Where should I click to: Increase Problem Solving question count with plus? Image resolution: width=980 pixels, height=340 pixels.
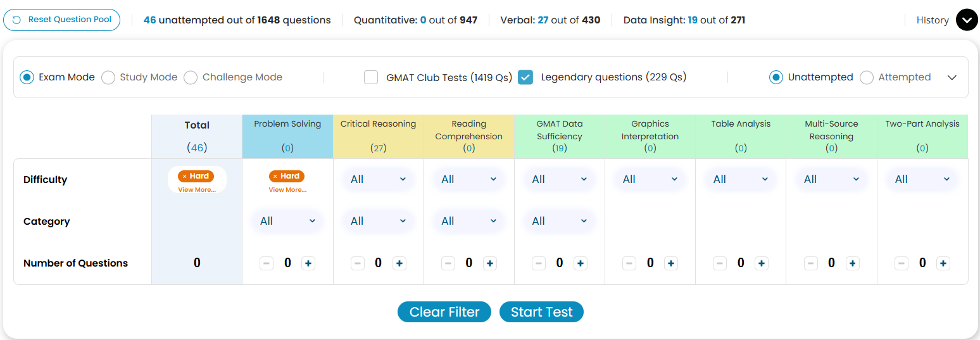point(308,263)
